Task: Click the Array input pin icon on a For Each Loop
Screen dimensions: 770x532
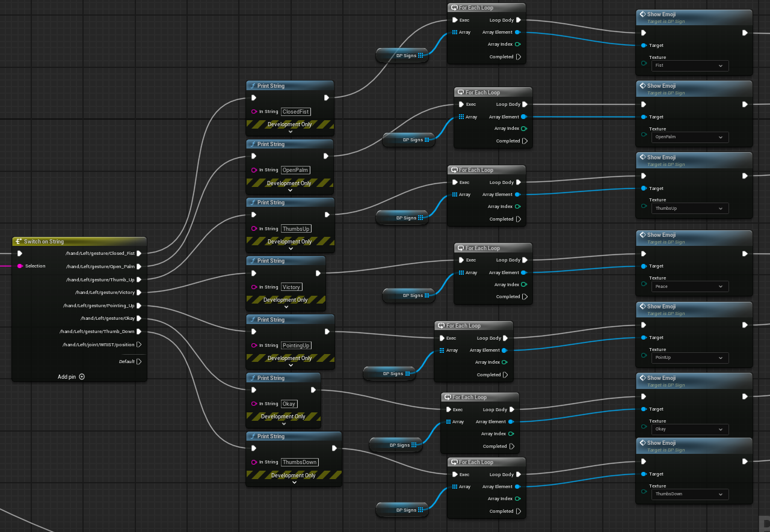Action: (455, 32)
